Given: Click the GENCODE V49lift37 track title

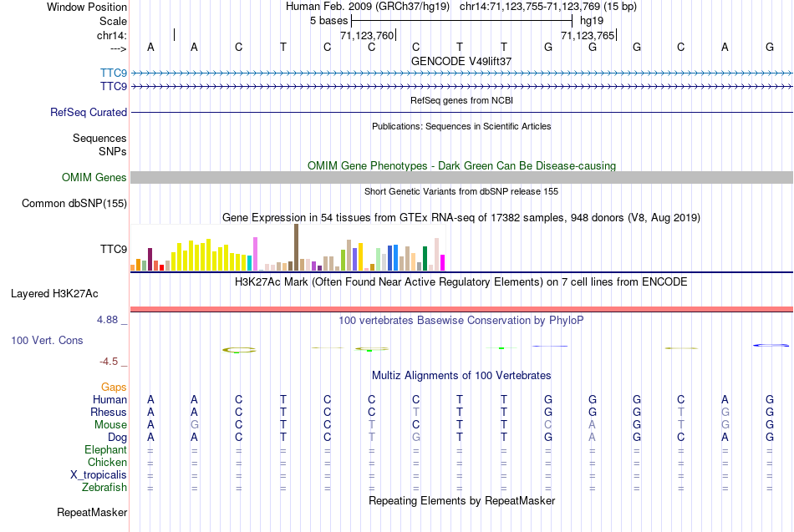Looking at the screenshot, I should coord(461,61).
